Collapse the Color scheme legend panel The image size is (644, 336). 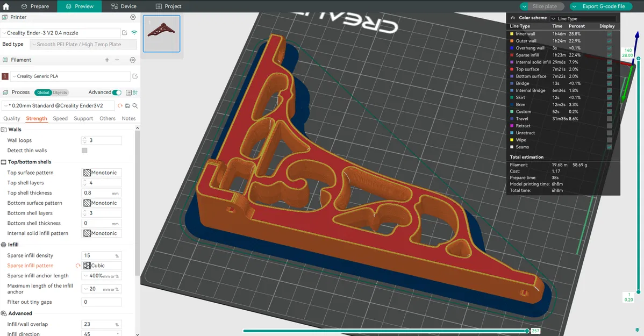[513, 18]
